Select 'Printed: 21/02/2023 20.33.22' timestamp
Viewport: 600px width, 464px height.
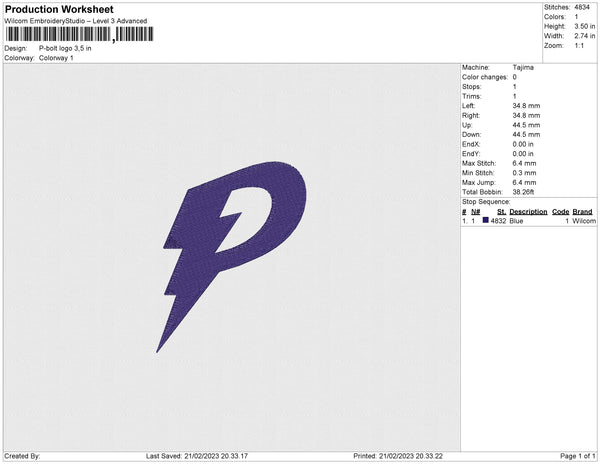[398, 456]
